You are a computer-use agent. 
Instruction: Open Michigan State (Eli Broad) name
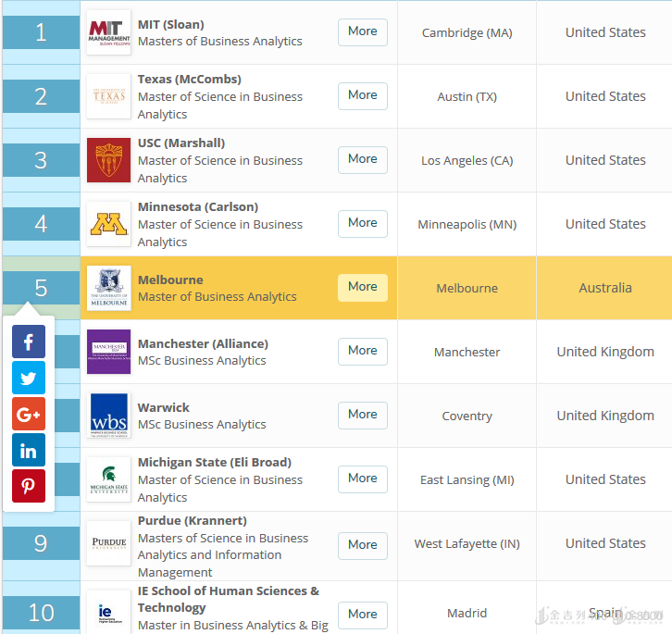point(215,463)
